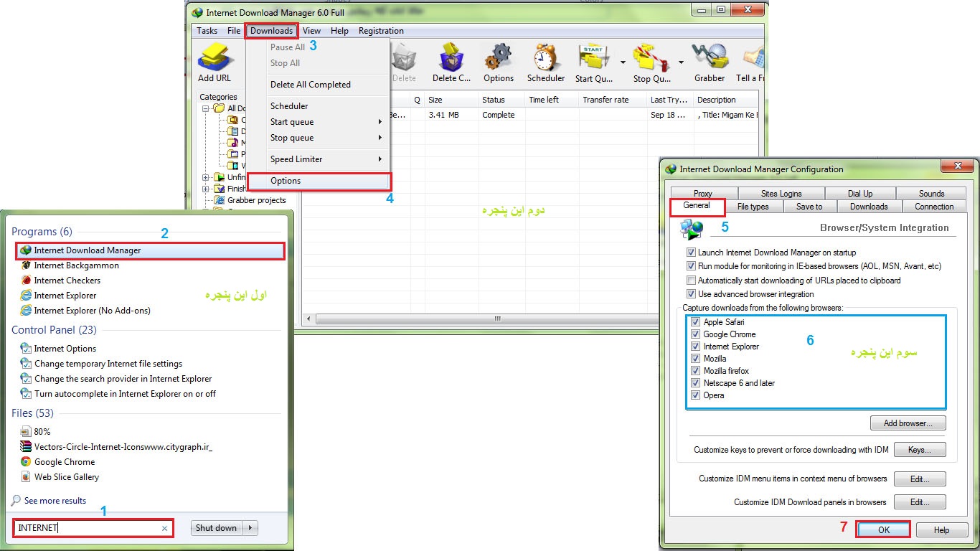Viewport: 980px width, 551px height.
Task: Open the Registration menu
Action: pyautogui.click(x=381, y=31)
